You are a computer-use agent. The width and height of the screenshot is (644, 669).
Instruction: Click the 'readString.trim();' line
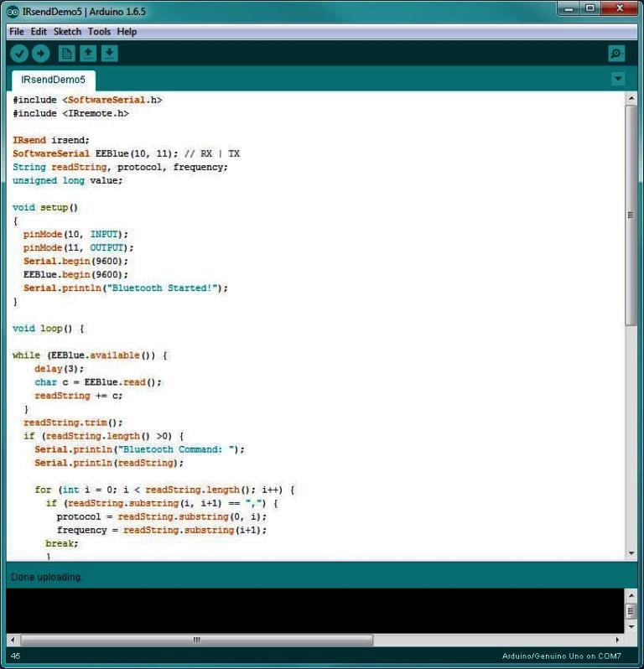(x=73, y=423)
